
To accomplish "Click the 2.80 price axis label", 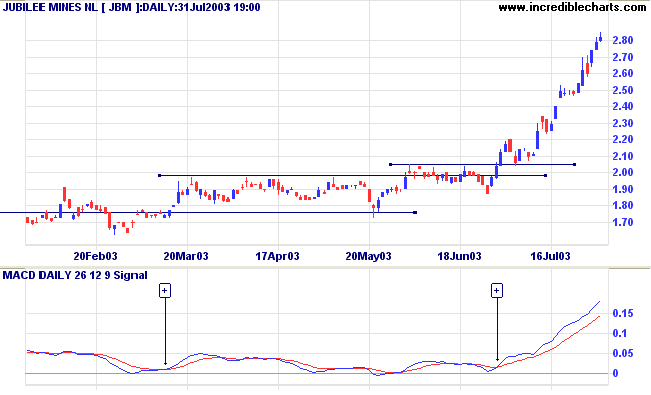I will click(x=623, y=40).
